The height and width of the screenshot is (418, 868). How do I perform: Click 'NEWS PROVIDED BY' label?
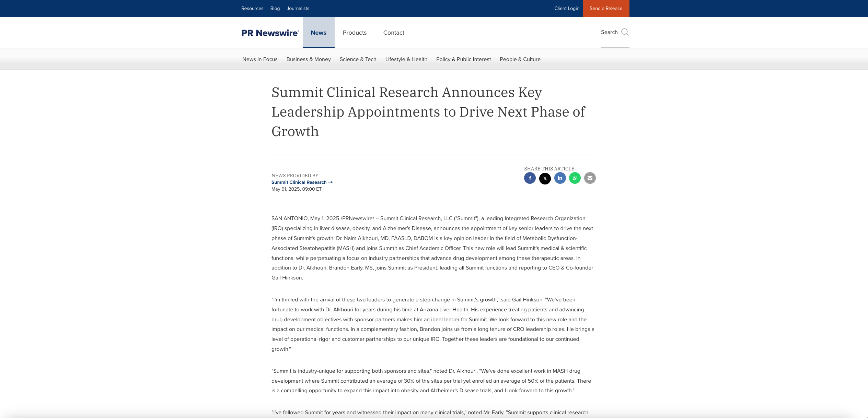coord(295,176)
